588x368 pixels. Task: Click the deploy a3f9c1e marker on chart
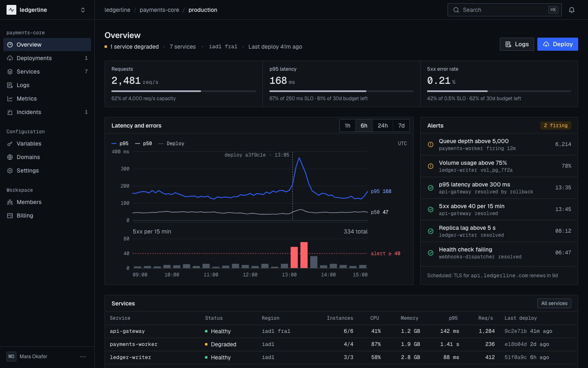tap(257, 155)
